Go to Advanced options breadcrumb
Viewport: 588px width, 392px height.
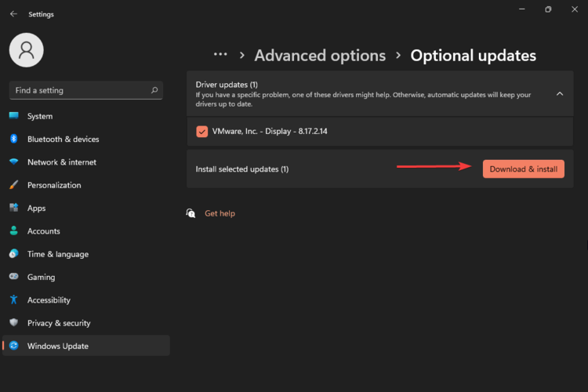click(x=320, y=56)
